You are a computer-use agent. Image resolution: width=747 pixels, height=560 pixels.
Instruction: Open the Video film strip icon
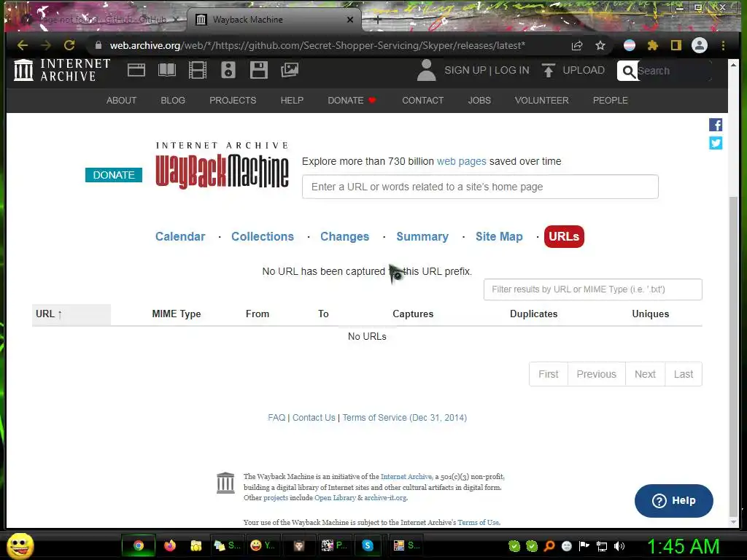(x=197, y=70)
